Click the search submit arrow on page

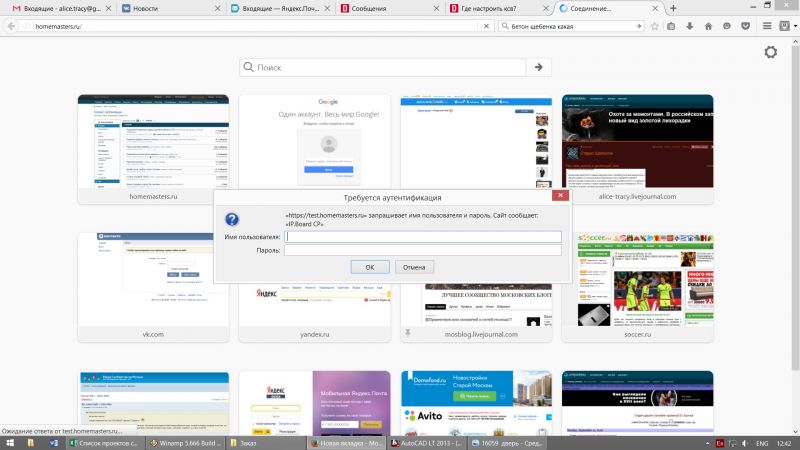coord(539,67)
